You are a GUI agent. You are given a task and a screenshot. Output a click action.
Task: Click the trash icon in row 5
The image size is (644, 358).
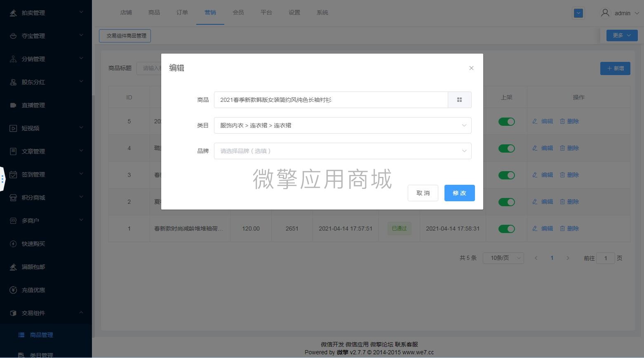[562, 121]
